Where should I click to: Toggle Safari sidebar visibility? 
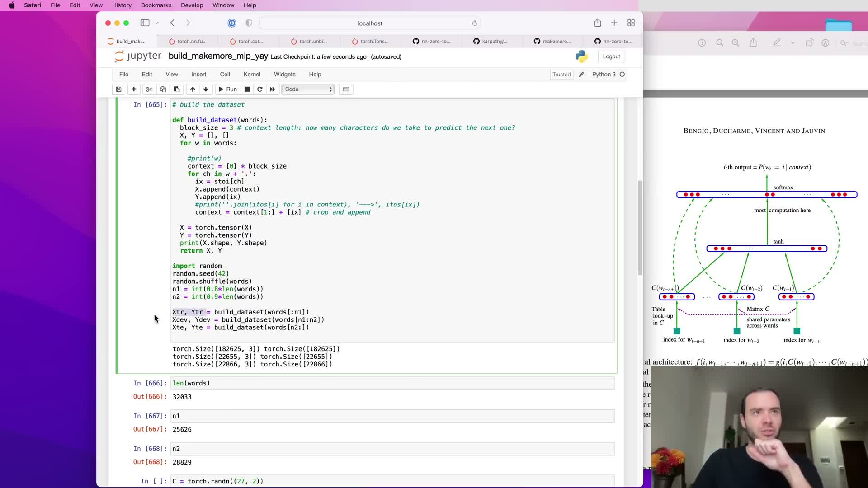[145, 23]
